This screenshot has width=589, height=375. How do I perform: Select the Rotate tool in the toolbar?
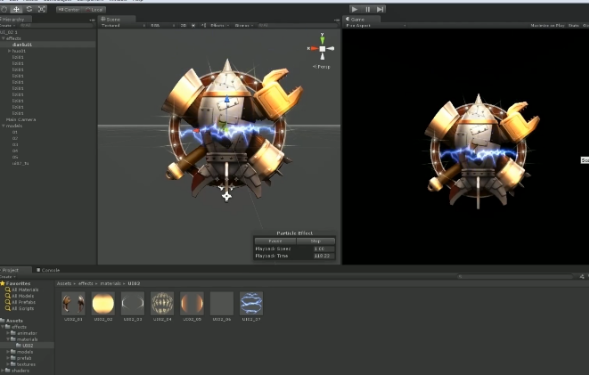click(x=29, y=9)
